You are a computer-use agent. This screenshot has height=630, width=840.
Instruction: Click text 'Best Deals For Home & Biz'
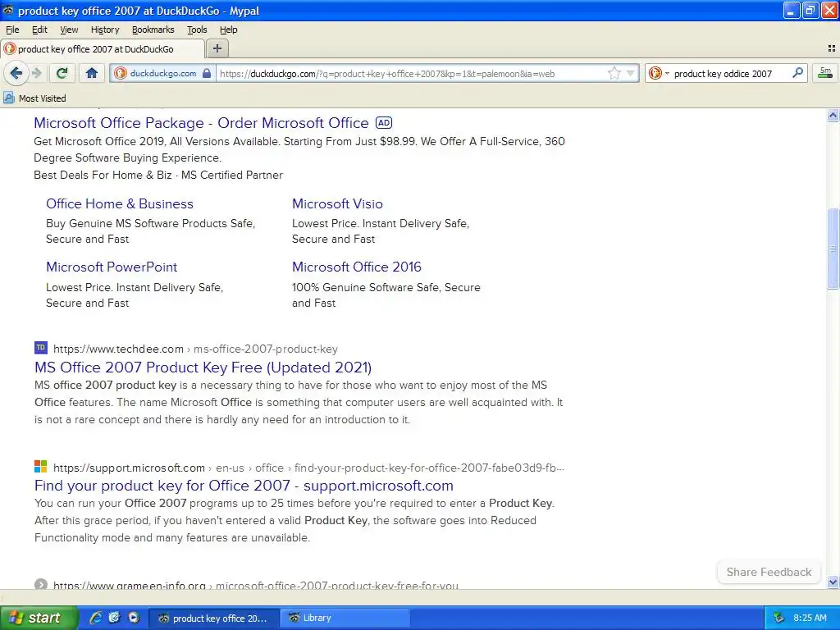point(103,175)
